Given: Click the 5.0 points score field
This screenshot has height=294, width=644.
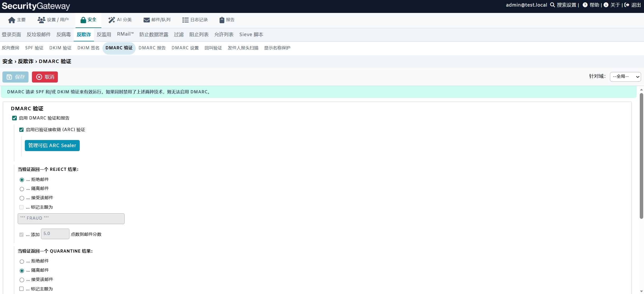Looking at the screenshot, I should click(55, 234).
